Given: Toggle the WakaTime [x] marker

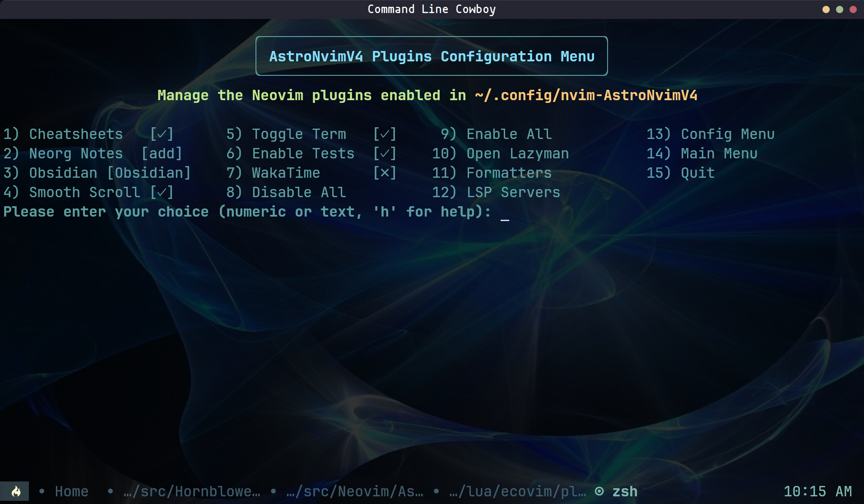Looking at the screenshot, I should click(385, 173).
